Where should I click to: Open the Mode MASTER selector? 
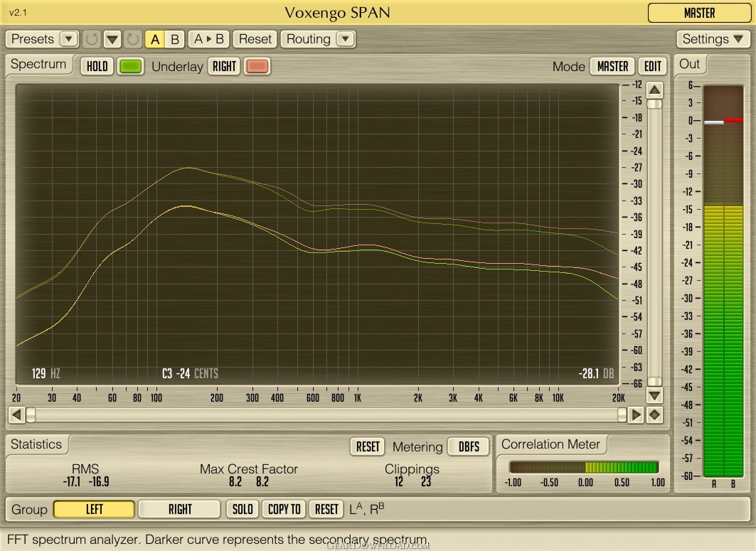(x=612, y=67)
